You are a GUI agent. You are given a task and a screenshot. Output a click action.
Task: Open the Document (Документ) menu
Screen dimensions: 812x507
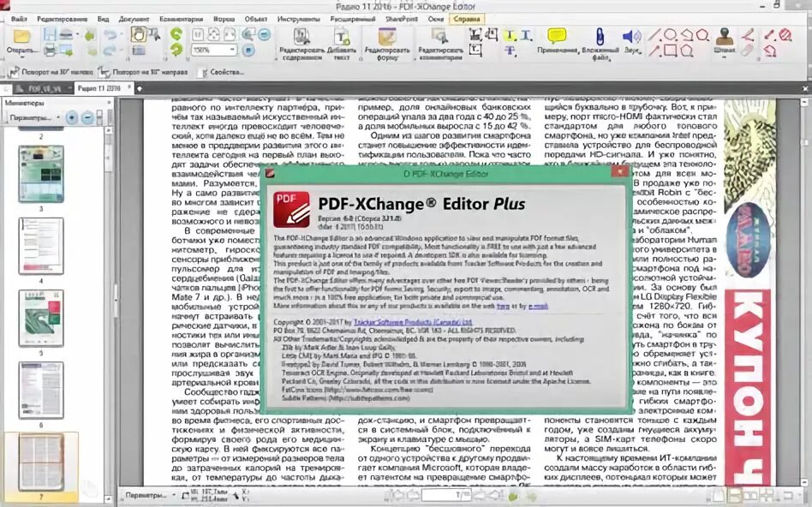(x=134, y=19)
